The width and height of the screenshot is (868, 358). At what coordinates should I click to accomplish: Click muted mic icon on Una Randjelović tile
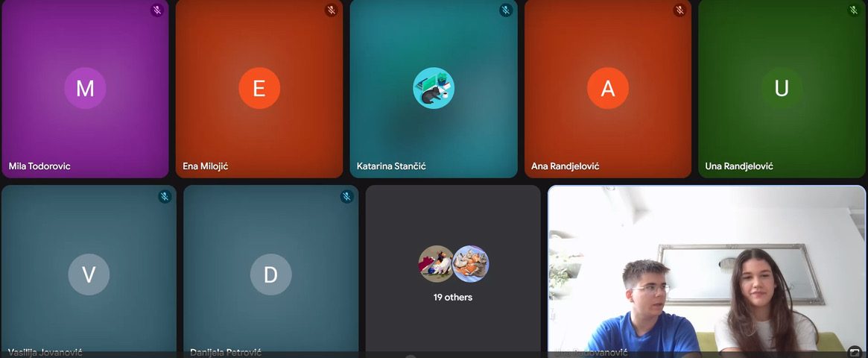tap(854, 10)
